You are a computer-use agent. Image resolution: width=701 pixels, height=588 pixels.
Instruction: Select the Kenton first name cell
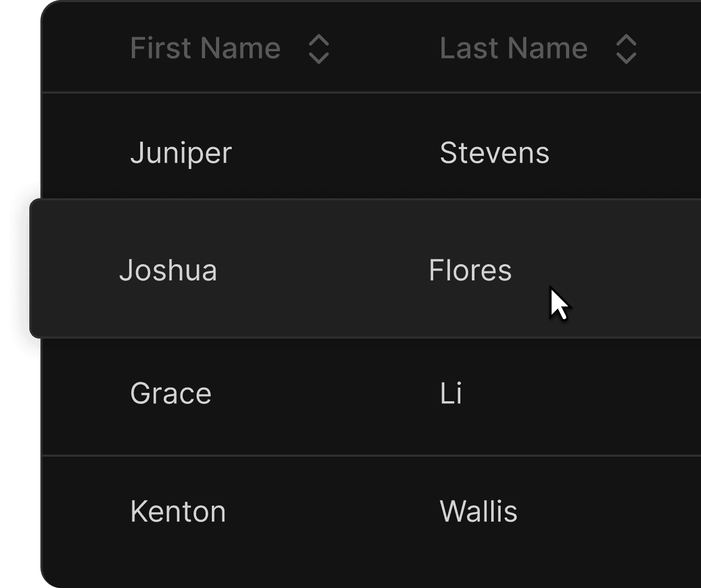[178, 511]
